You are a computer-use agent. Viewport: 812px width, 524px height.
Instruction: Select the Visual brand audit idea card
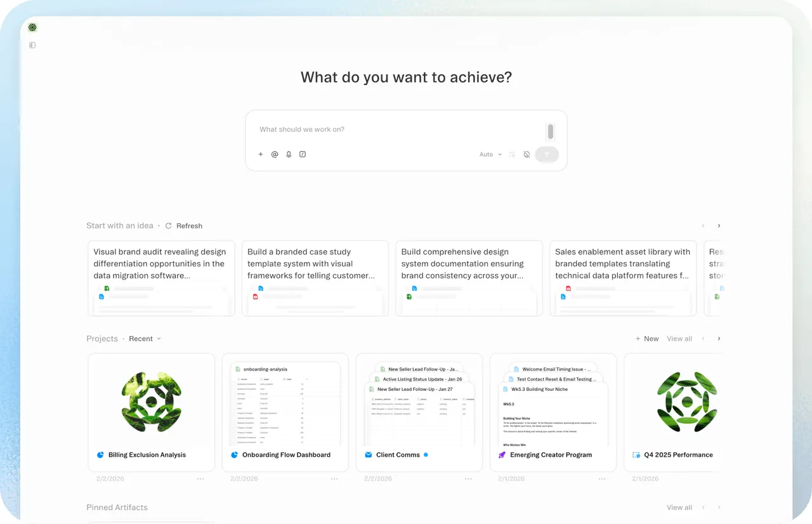[x=161, y=278]
